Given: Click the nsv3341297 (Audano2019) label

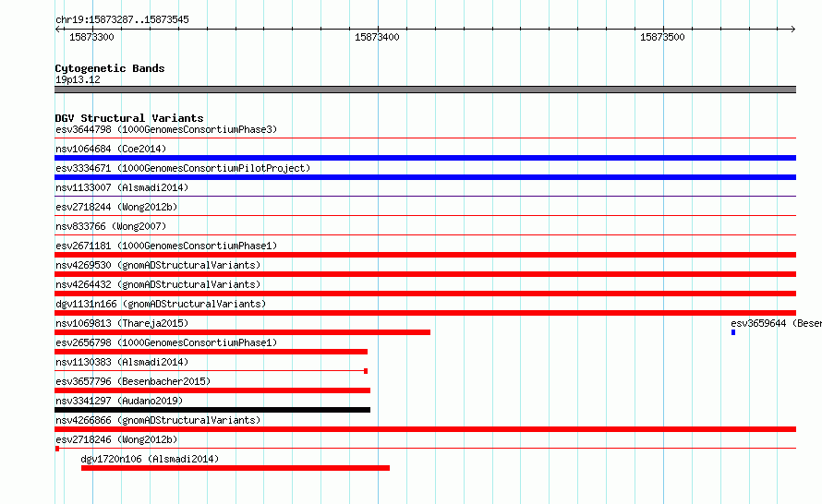Looking at the screenshot, I should click(119, 401).
